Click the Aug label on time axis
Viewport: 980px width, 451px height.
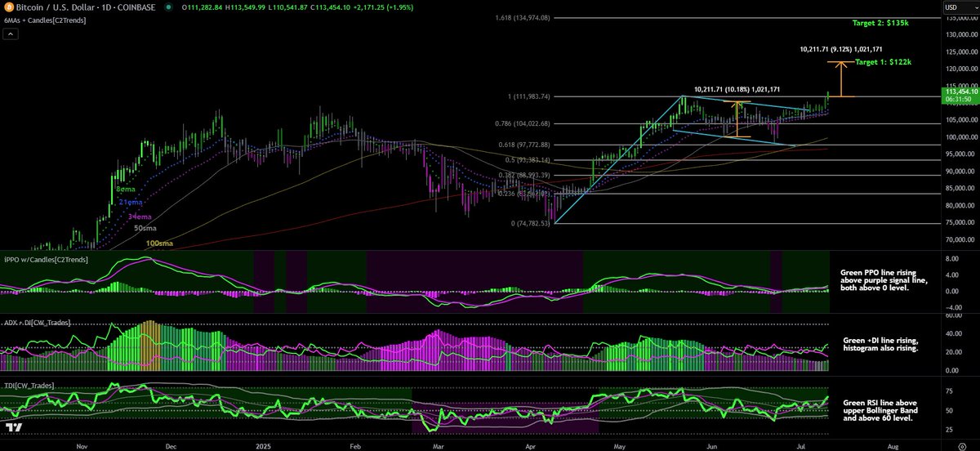coord(893,446)
